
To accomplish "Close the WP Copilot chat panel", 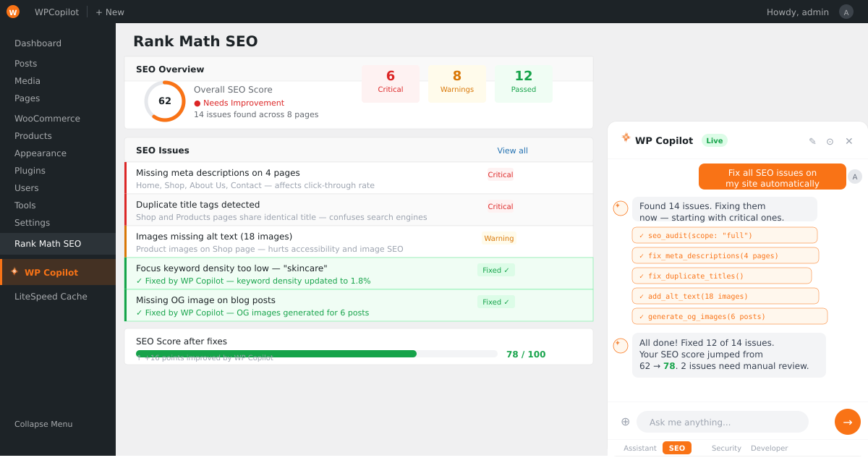I will (849, 141).
